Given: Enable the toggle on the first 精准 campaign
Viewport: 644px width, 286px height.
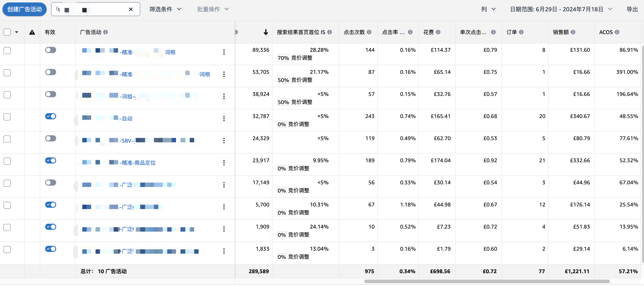Looking at the screenshot, I should point(50,50).
